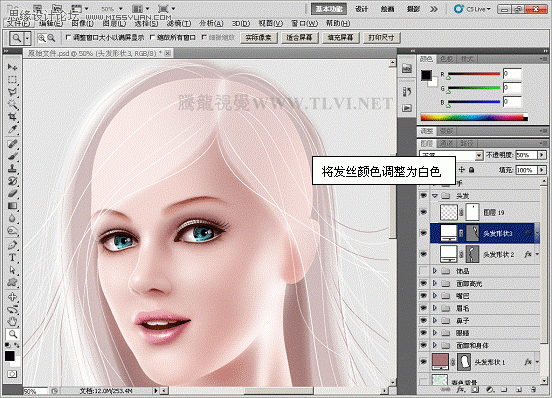The image size is (552, 398).
Task: Hide the 头发 group eye icon
Action: [424, 196]
